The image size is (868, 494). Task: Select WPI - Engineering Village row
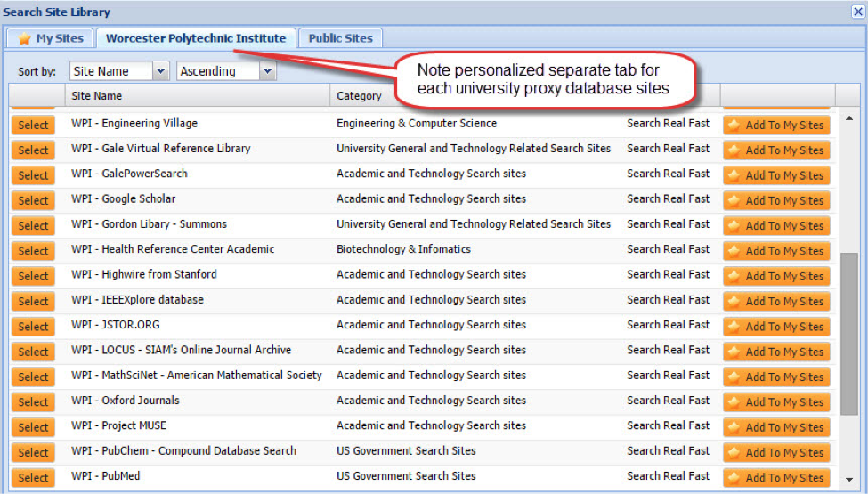point(33,125)
